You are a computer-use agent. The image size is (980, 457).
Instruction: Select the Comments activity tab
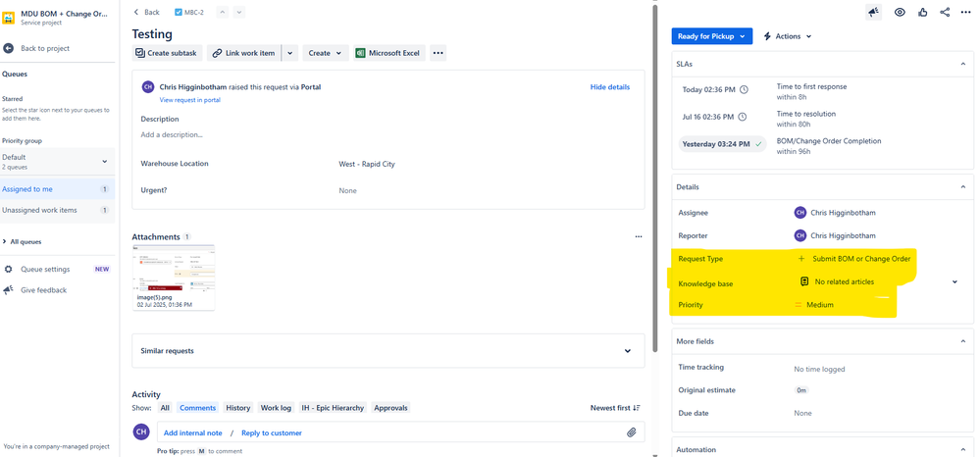197,408
